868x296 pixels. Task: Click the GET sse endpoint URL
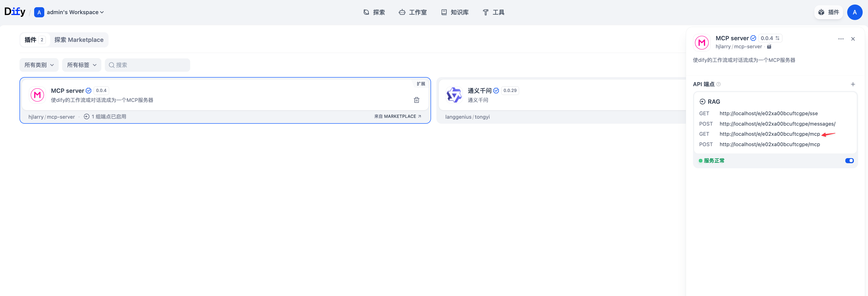point(769,114)
